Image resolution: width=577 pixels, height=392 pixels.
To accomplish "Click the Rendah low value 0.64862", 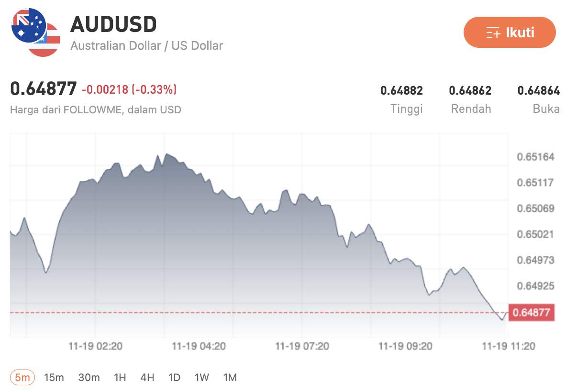I will (471, 90).
